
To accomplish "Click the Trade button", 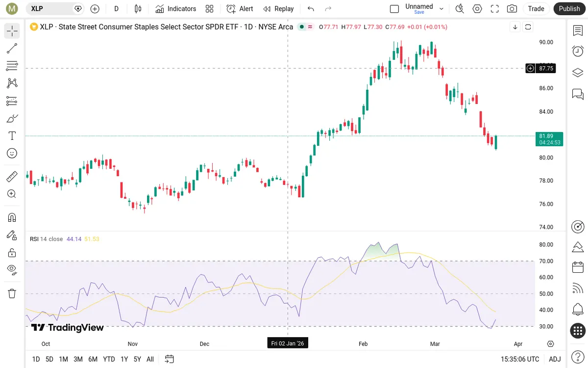I will 536,9.
